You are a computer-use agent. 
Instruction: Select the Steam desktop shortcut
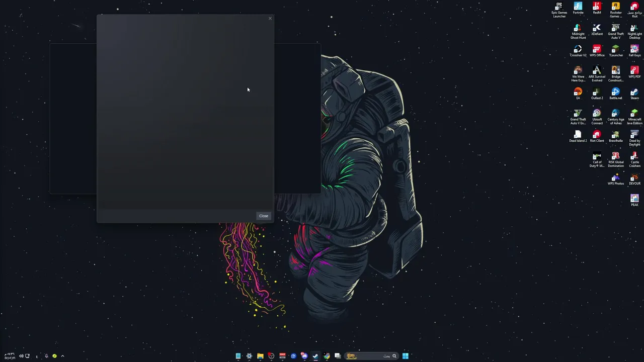[x=634, y=94]
